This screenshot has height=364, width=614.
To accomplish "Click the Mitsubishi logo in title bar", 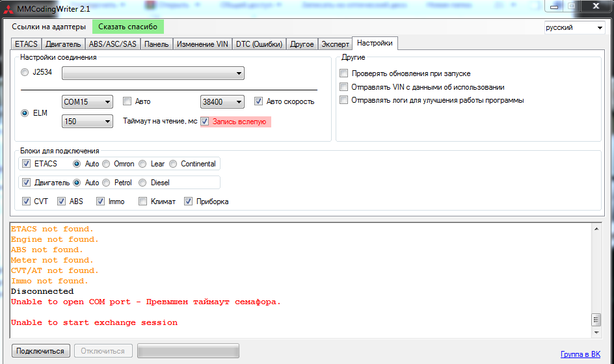I will [8, 8].
